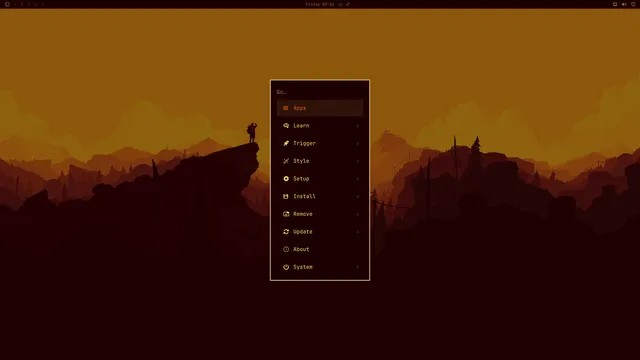
Task: Expand the System submenu arrow
Action: (x=358, y=267)
